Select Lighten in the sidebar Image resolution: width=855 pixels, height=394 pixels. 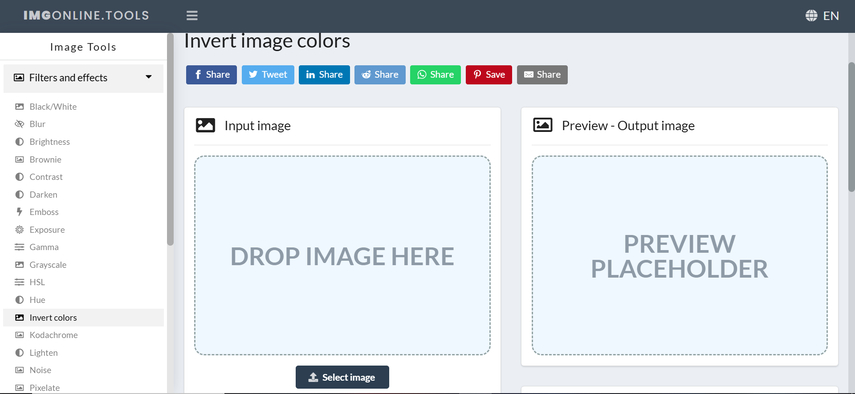[x=44, y=353]
